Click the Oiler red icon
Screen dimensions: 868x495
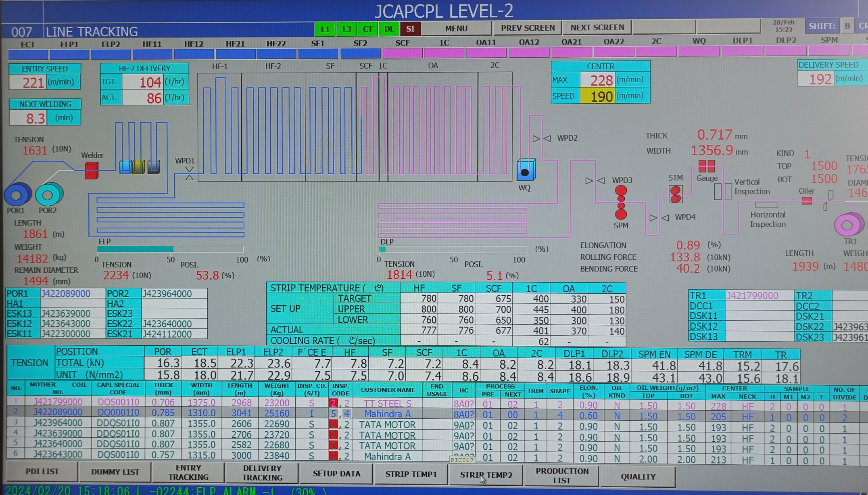tap(807, 201)
